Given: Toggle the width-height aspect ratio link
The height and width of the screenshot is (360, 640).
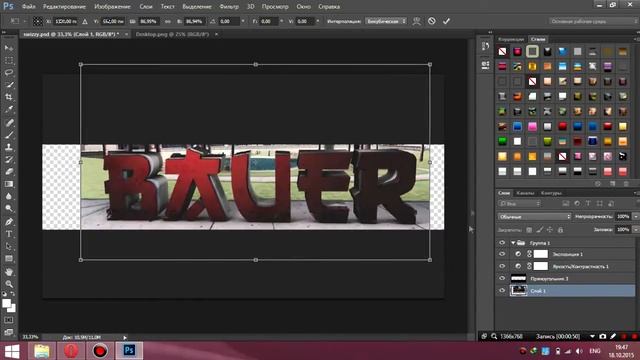Looking at the screenshot, I should pyautogui.click(x=167, y=21).
